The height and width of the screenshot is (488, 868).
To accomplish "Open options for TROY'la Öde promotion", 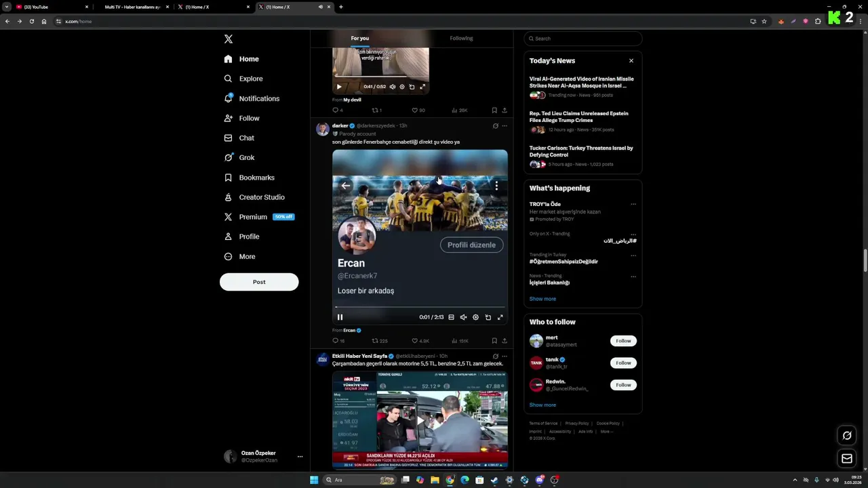I will click(x=633, y=204).
